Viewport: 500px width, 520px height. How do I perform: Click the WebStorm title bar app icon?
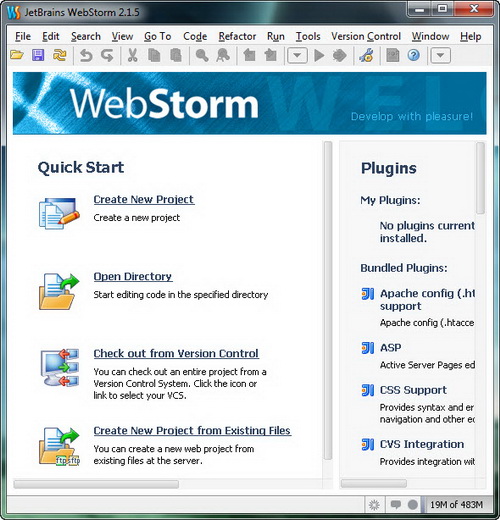coord(13,13)
